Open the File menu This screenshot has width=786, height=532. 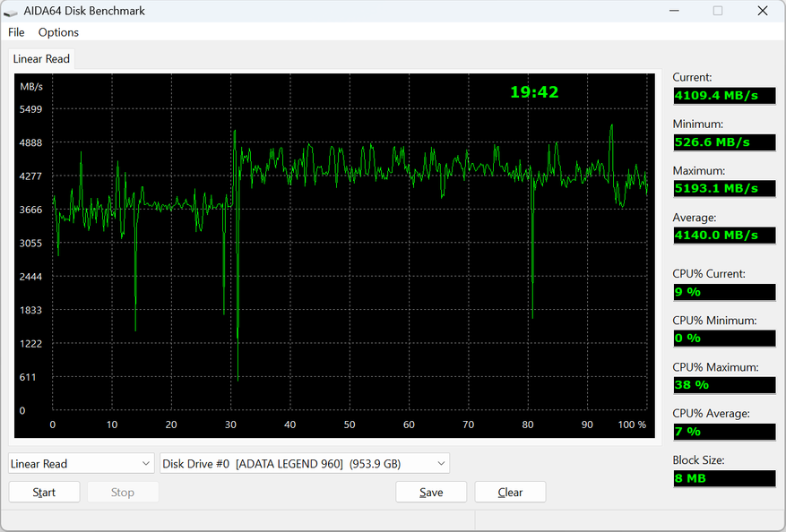tap(16, 32)
